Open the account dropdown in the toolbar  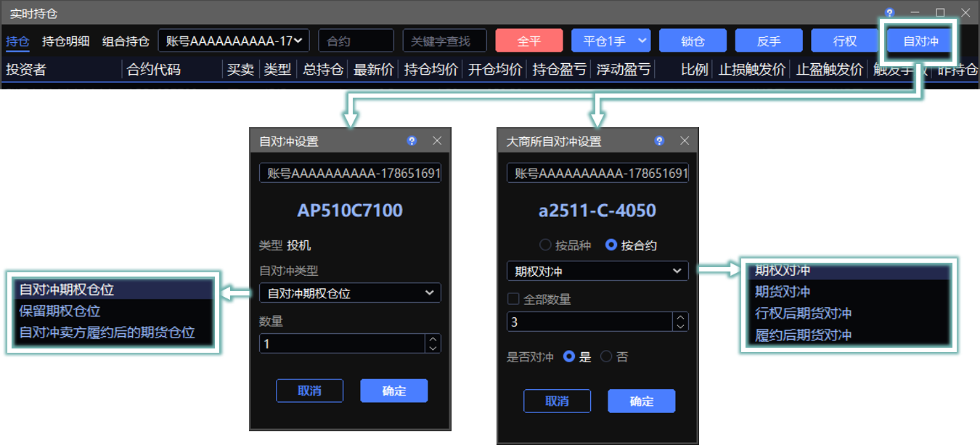(x=234, y=41)
